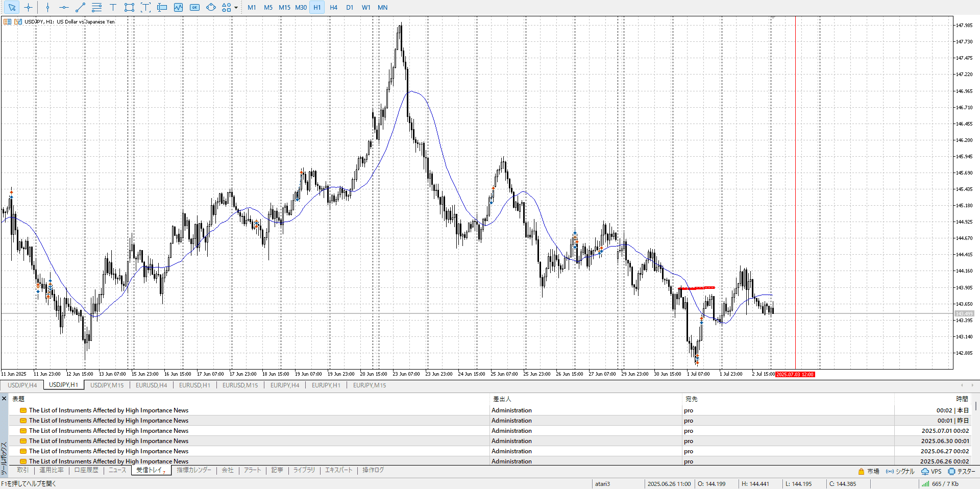Image resolution: width=980 pixels, height=489 pixels.
Task: Switch chart to M15 timeframe
Action: point(284,8)
